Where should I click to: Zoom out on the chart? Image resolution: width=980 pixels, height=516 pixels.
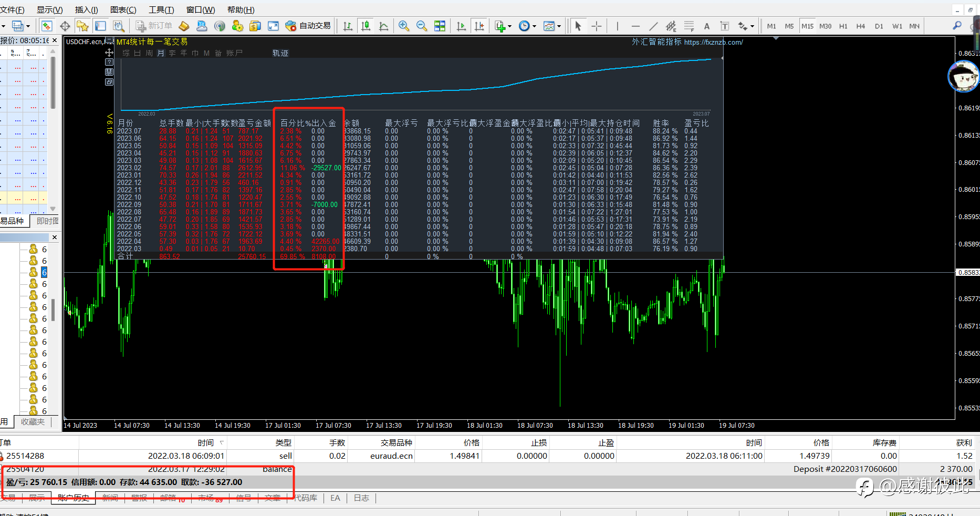422,26
